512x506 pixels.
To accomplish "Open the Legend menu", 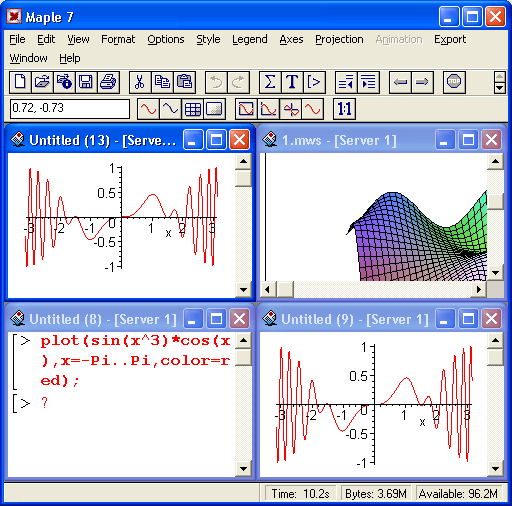I will 250,39.
